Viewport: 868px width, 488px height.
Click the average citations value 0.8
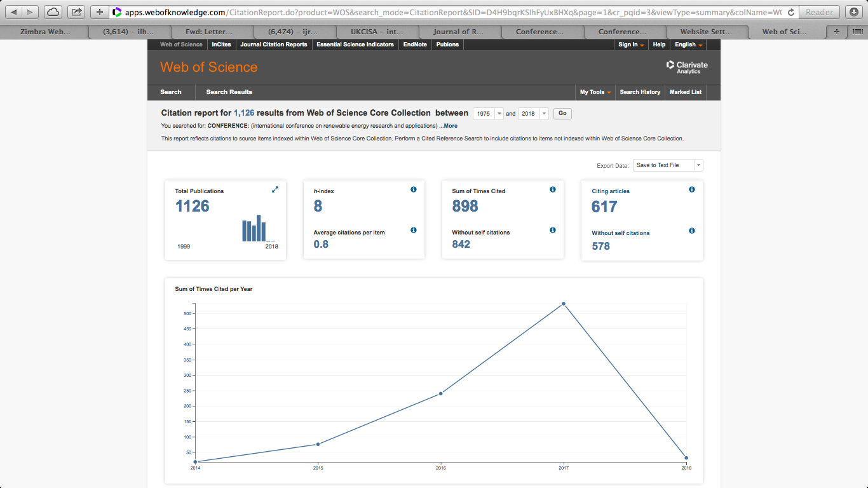pos(321,244)
